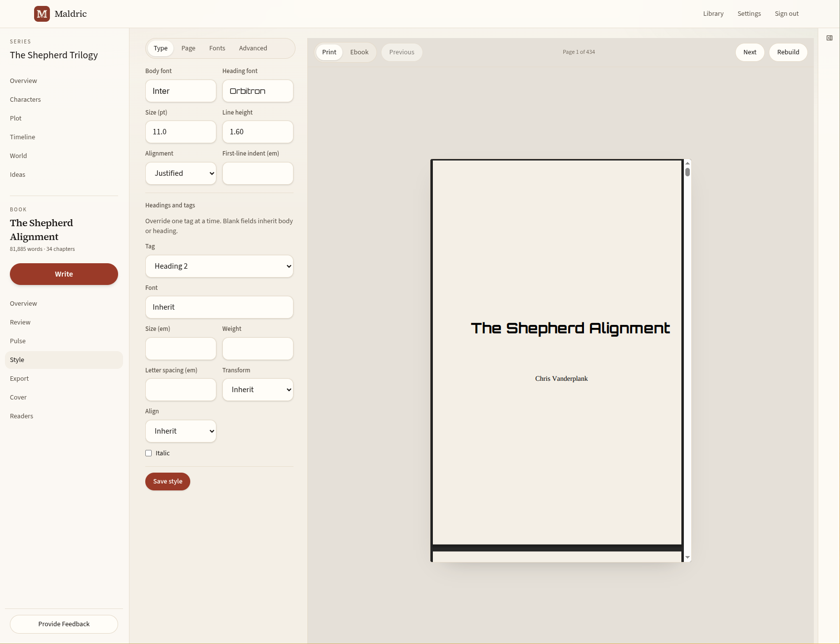Click the Rebuild button
Screen dimensions: 840x644
[x=788, y=52]
